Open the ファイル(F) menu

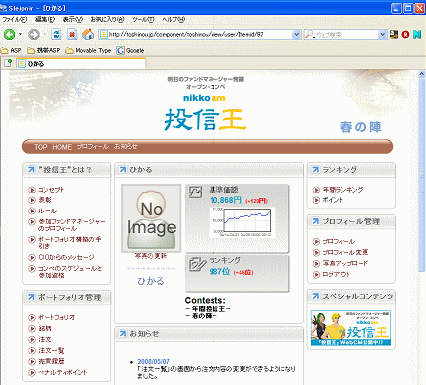[x=14, y=19]
